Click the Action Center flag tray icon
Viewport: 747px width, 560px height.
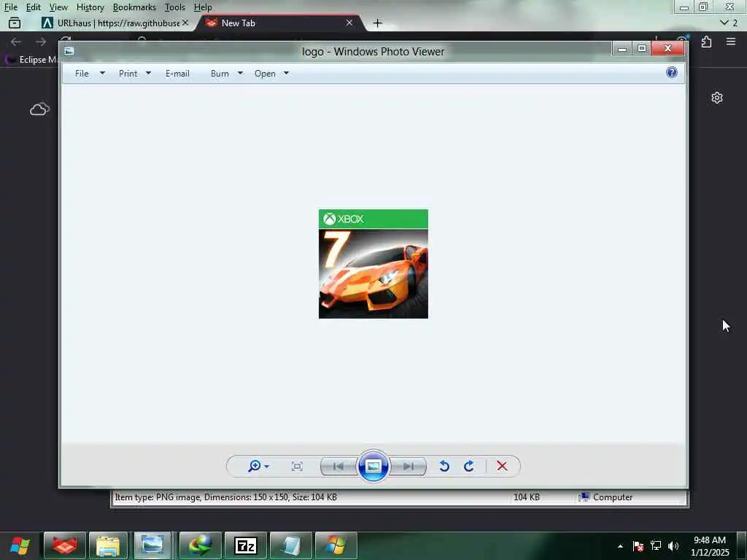point(638,545)
